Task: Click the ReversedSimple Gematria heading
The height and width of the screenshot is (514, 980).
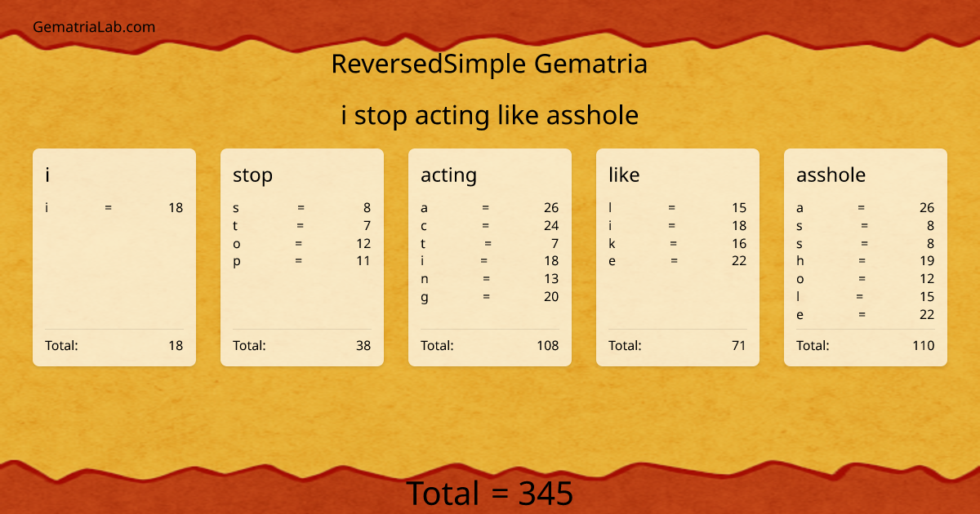Action: (490, 64)
